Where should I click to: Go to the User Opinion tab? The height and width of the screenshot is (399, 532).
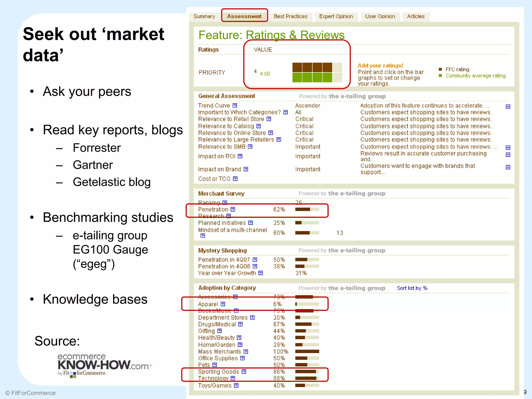380,16
